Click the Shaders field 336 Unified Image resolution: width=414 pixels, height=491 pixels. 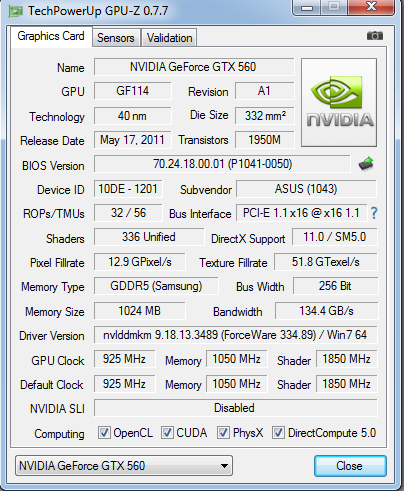coord(149,237)
